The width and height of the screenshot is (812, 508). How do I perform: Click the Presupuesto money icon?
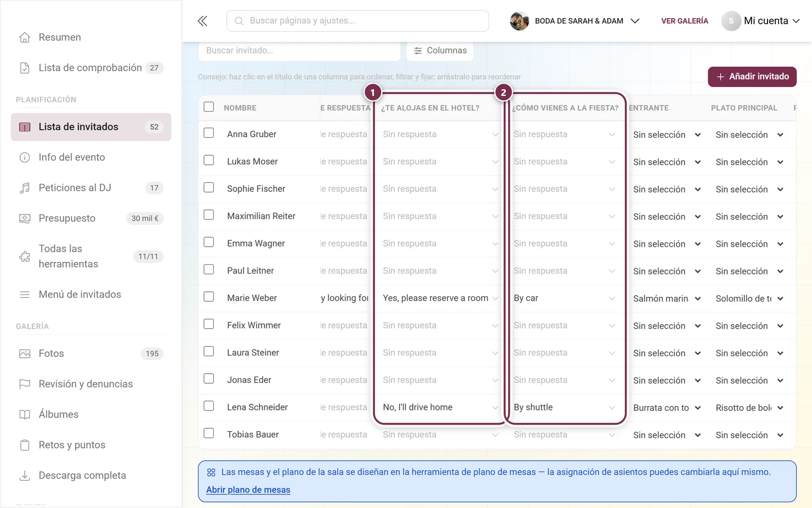(25, 218)
